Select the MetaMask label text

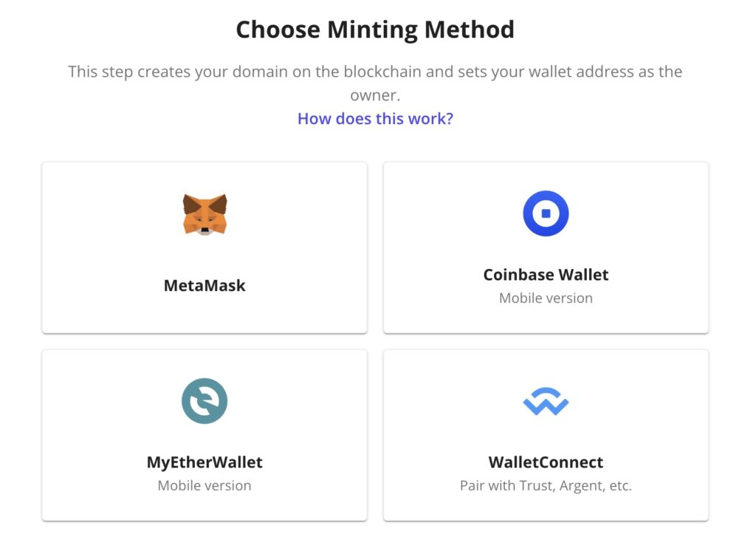tap(205, 285)
